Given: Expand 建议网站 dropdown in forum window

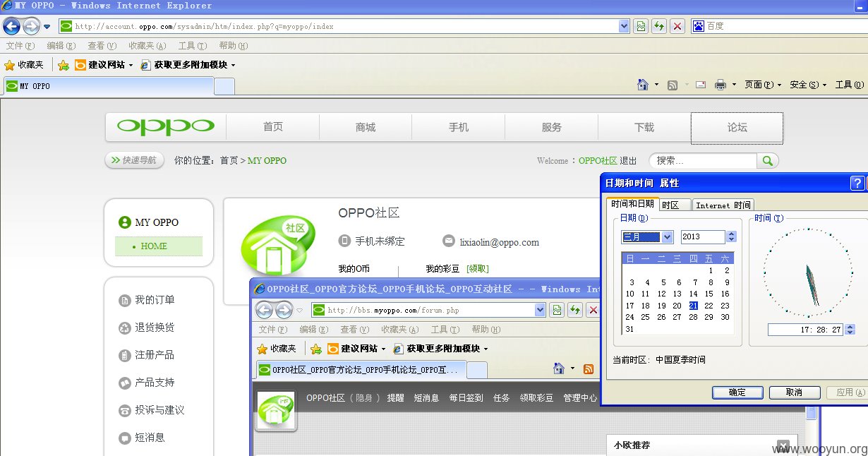Looking at the screenshot, I should pyautogui.click(x=383, y=349).
